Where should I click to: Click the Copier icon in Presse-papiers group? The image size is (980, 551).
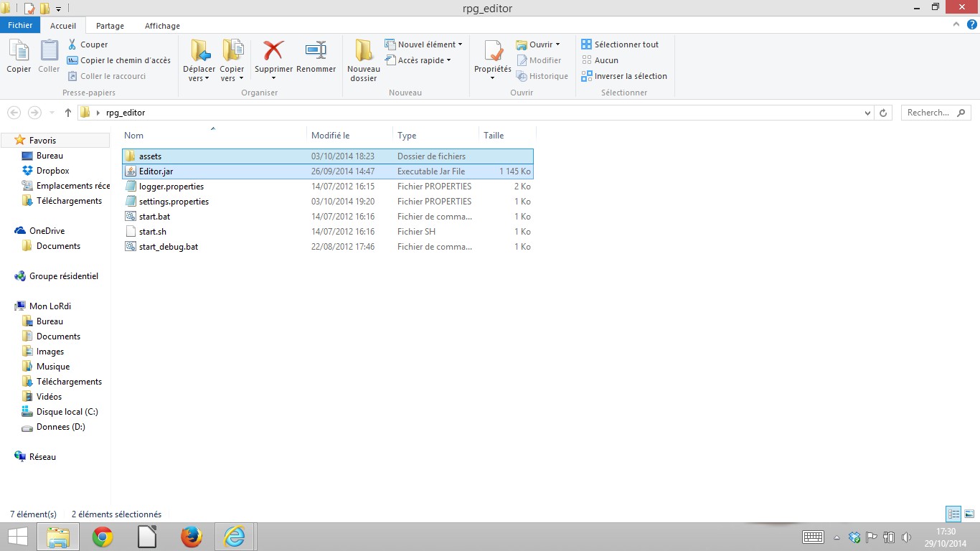(19, 52)
